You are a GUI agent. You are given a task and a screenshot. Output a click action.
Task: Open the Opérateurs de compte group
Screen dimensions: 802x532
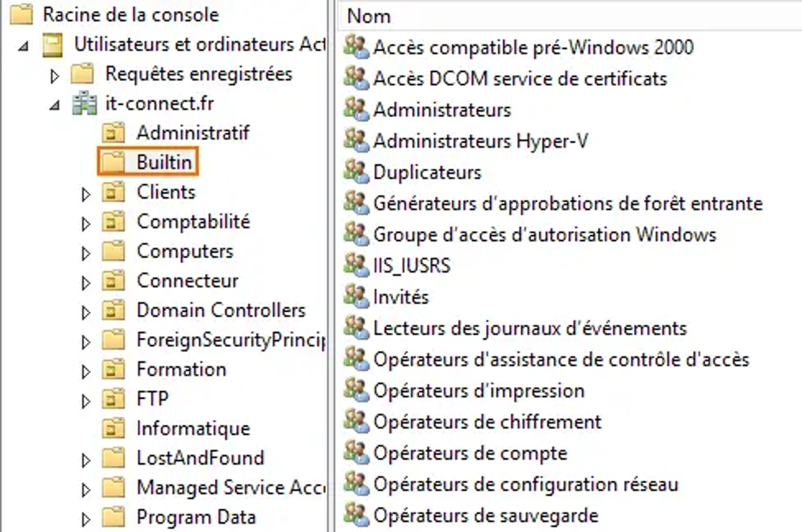point(470,453)
